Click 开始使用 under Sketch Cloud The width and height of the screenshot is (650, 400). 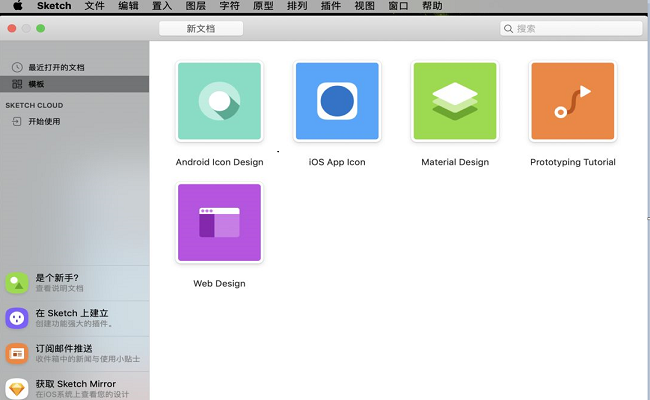(x=44, y=121)
